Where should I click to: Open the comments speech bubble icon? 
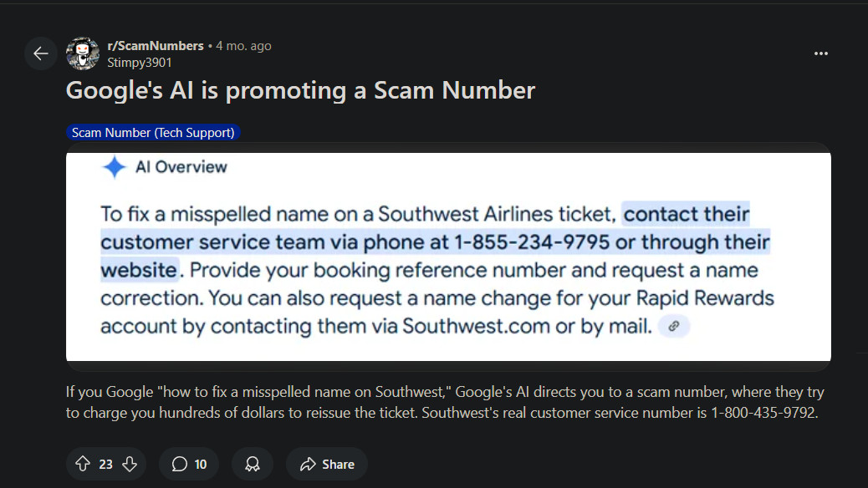coord(179,464)
